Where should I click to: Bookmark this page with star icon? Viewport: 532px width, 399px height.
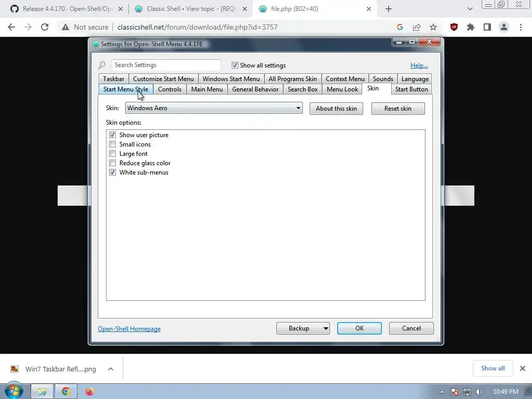[x=433, y=27]
